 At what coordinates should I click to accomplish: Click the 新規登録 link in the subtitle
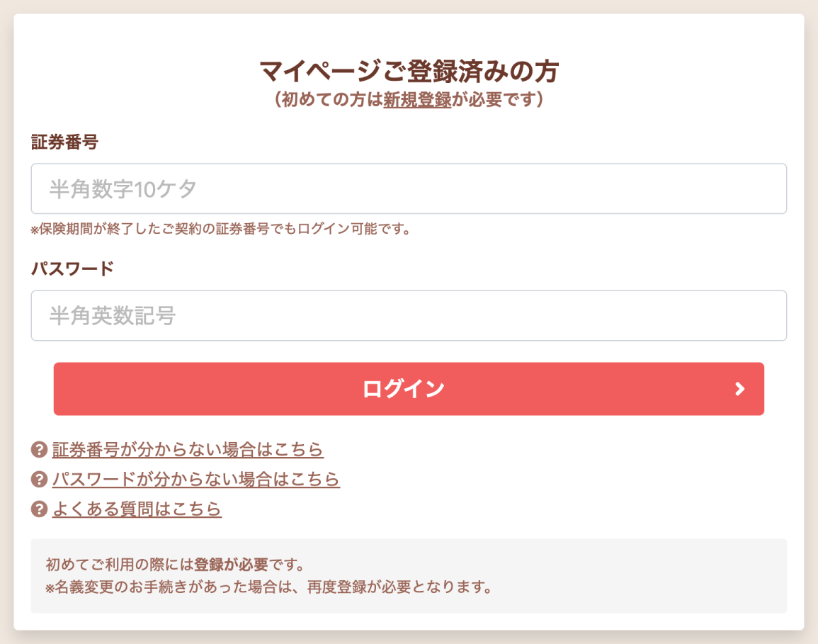[417, 99]
